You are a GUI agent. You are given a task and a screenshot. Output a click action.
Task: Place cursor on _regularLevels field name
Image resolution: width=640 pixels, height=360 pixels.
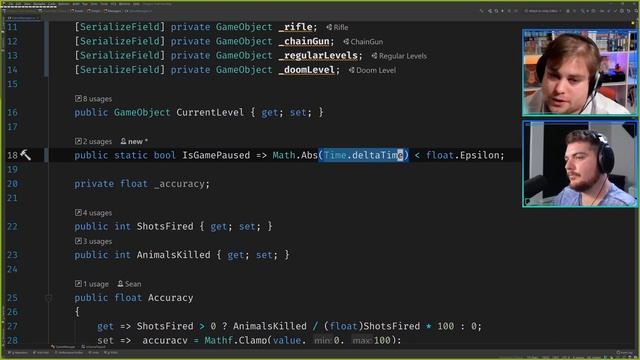click(x=318, y=56)
